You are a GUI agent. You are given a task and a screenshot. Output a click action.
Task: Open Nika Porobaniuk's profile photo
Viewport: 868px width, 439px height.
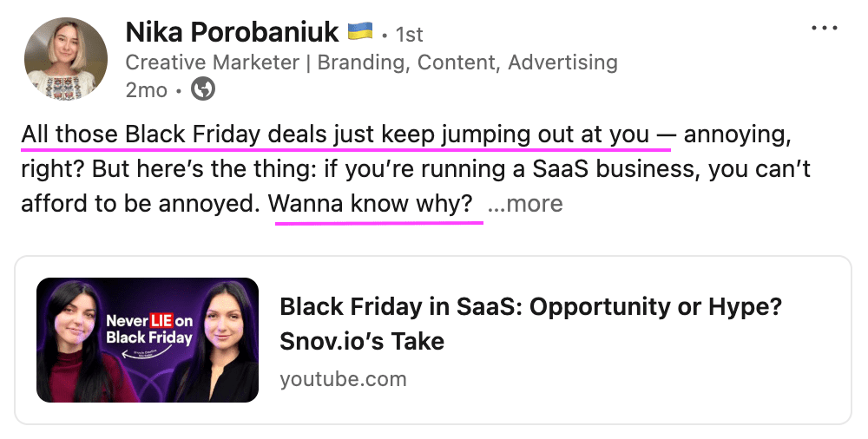coord(65,58)
